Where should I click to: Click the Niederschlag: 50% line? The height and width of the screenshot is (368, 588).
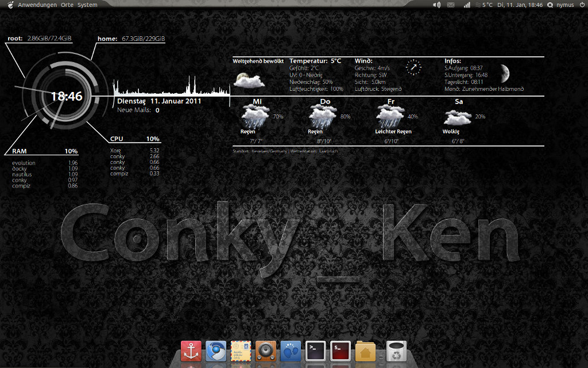[x=311, y=82]
